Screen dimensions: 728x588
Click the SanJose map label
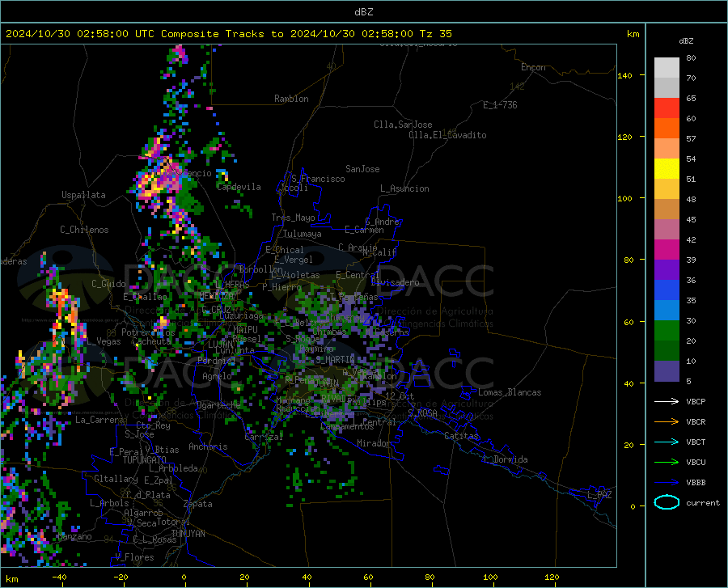(x=362, y=169)
